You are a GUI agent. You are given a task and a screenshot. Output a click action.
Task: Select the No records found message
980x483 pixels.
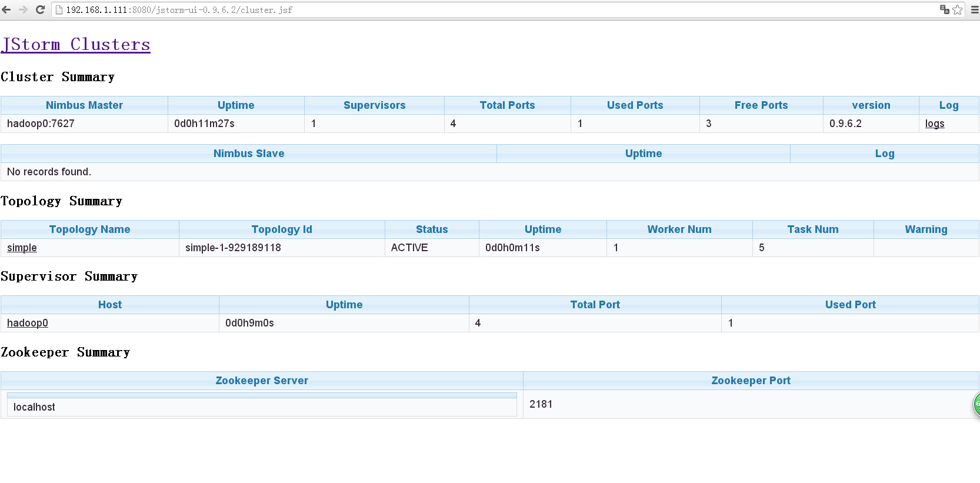49,172
